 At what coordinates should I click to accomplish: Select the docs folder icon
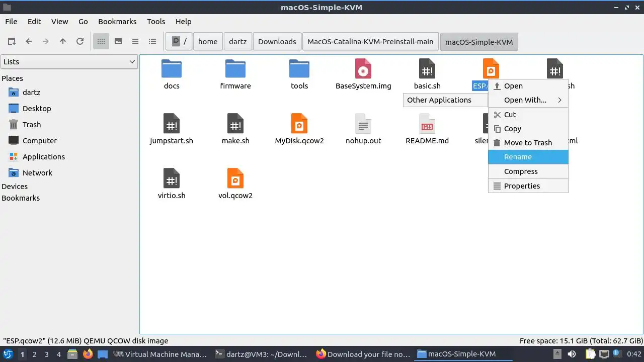(x=172, y=69)
